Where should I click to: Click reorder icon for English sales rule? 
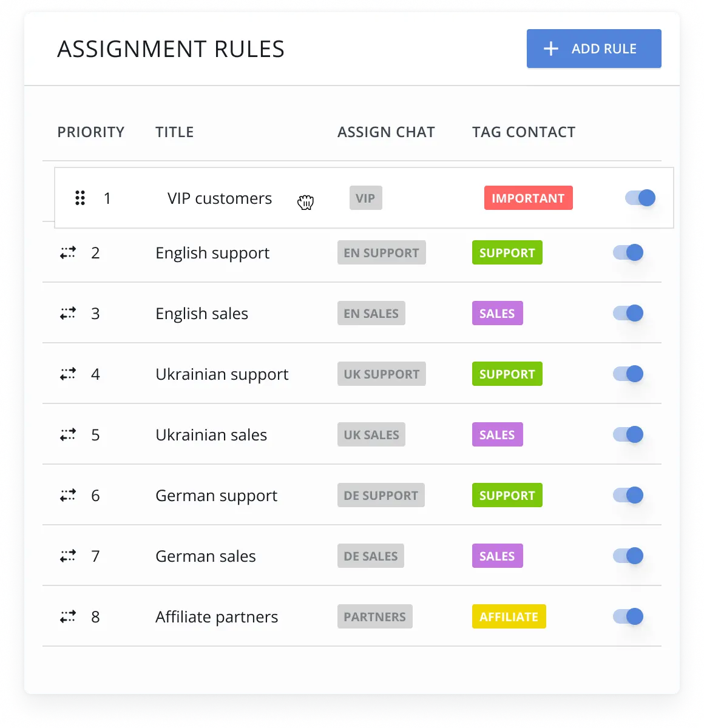coord(68,313)
